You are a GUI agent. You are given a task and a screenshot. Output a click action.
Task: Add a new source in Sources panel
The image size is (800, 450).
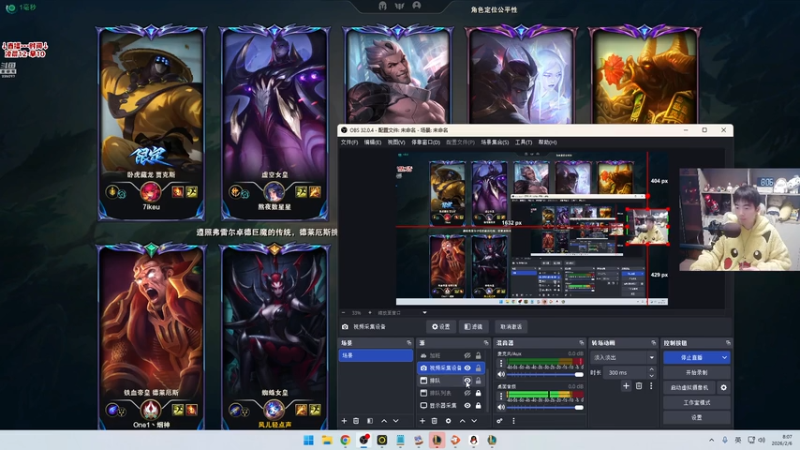coord(422,421)
